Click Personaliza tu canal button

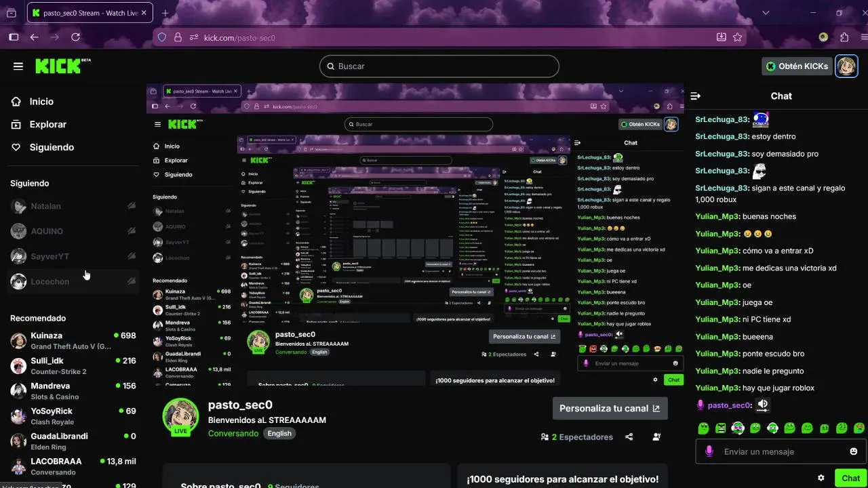pyautogui.click(x=610, y=408)
